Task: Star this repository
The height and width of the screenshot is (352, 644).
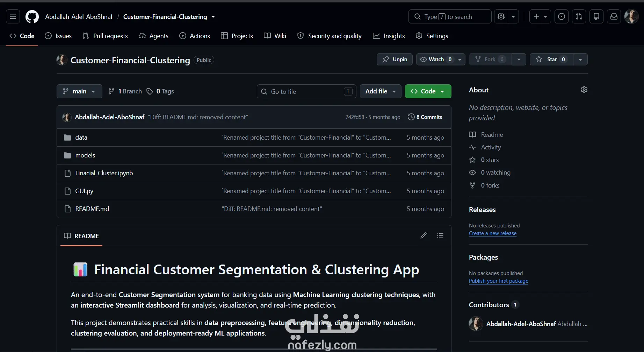Action: (551, 59)
